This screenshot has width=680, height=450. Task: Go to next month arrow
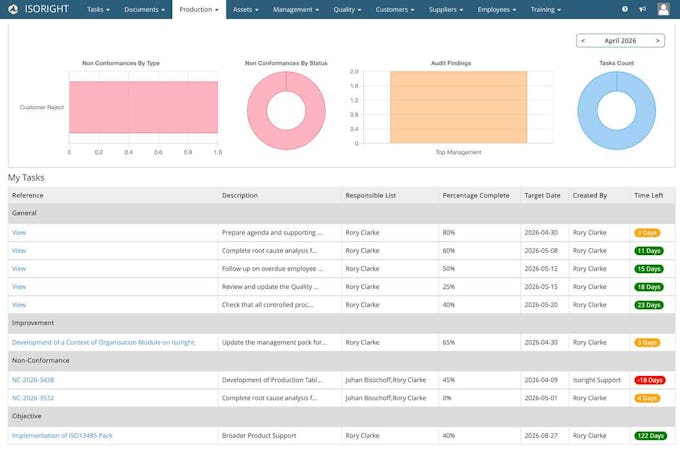(657, 40)
